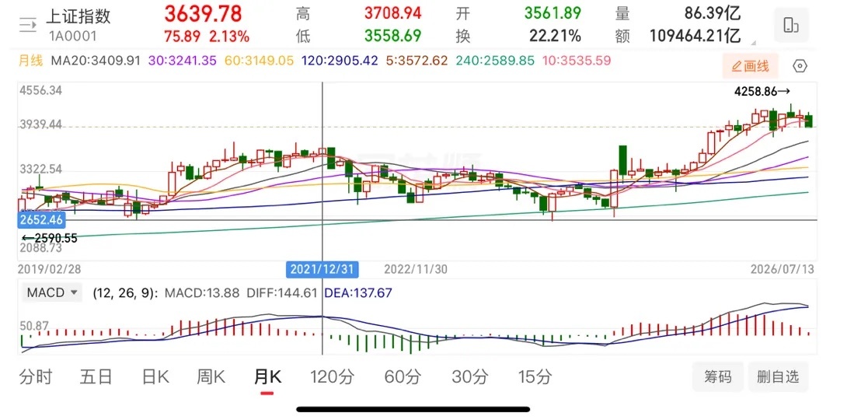Tap the change value 75.89 2.13%
The image size is (868, 420).
point(207,37)
